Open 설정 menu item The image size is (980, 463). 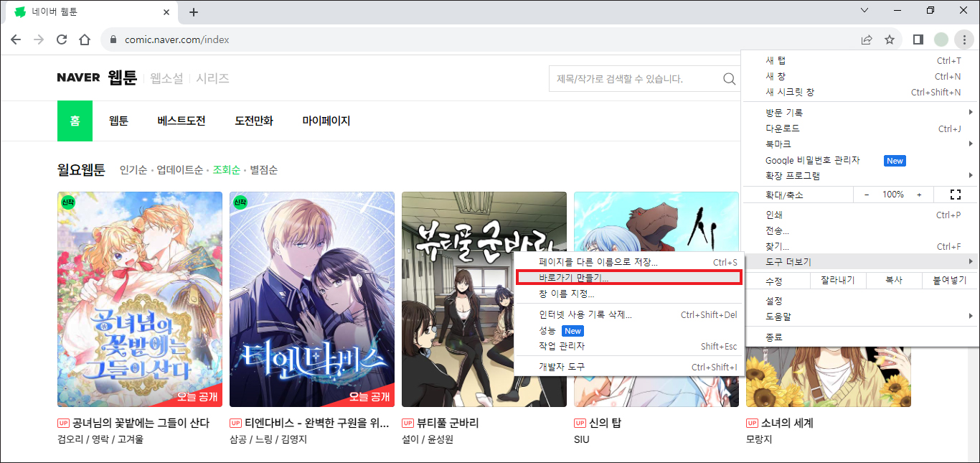point(859,301)
